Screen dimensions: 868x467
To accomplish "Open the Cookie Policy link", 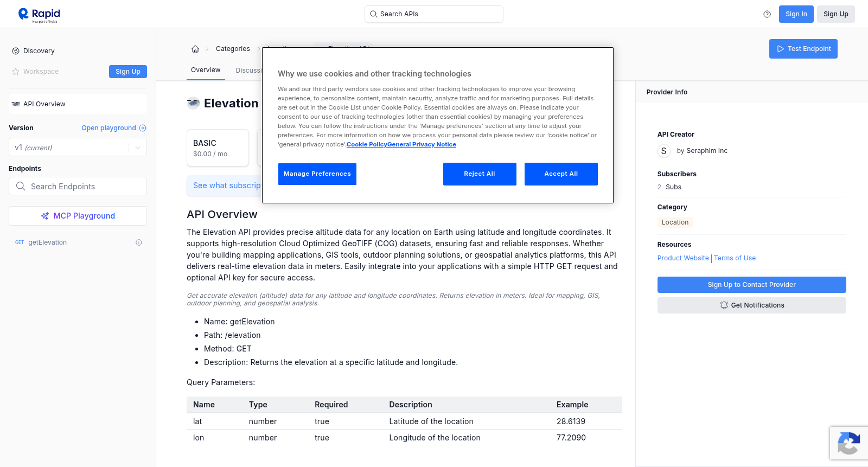I will click(x=367, y=144).
